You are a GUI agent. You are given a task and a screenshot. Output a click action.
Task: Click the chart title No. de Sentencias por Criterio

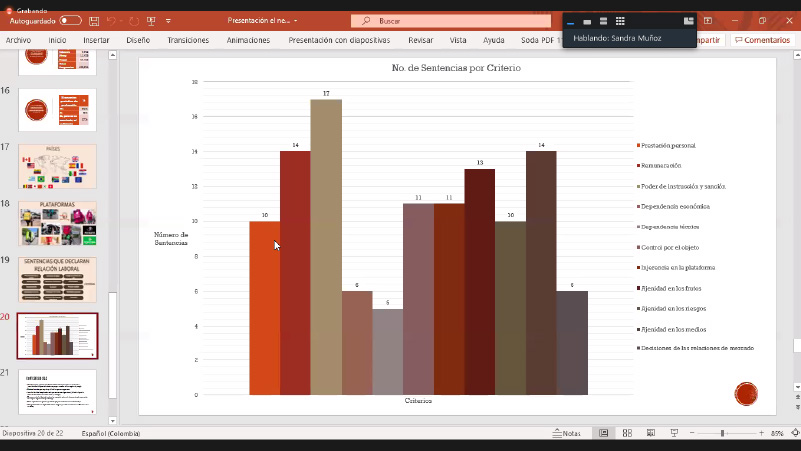coord(456,68)
